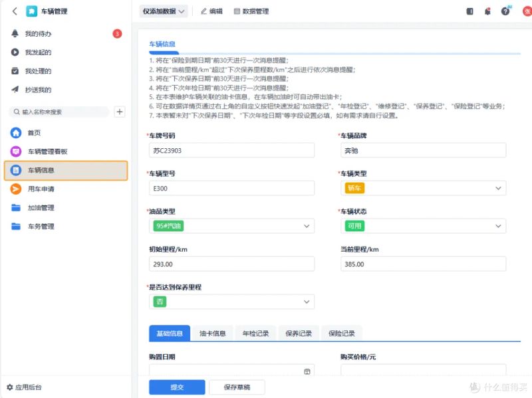The image size is (532, 398).
Task: Open the 仅添加数据 mode dropdown
Action: click(x=164, y=11)
